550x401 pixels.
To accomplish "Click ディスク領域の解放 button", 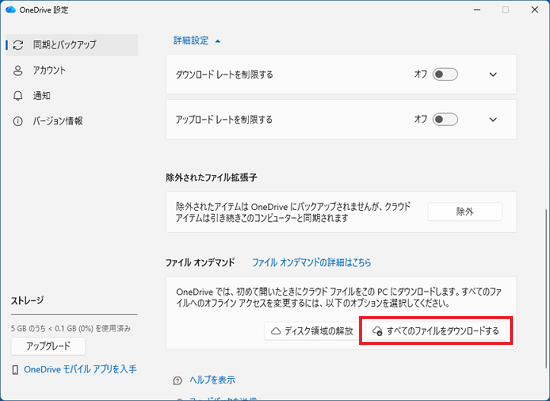I will click(311, 331).
